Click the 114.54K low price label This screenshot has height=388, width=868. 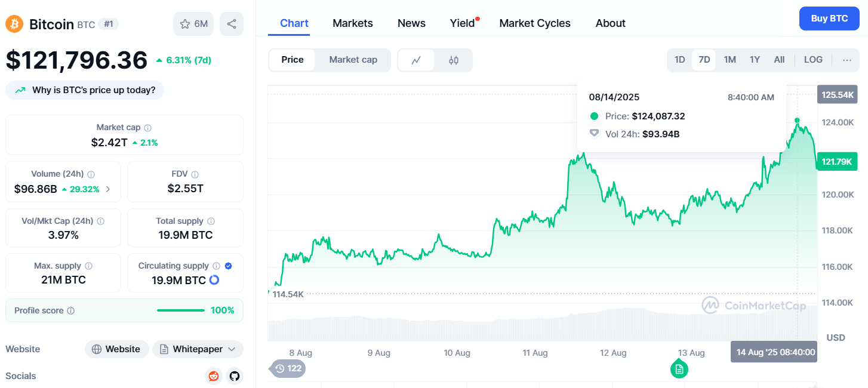(x=288, y=294)
